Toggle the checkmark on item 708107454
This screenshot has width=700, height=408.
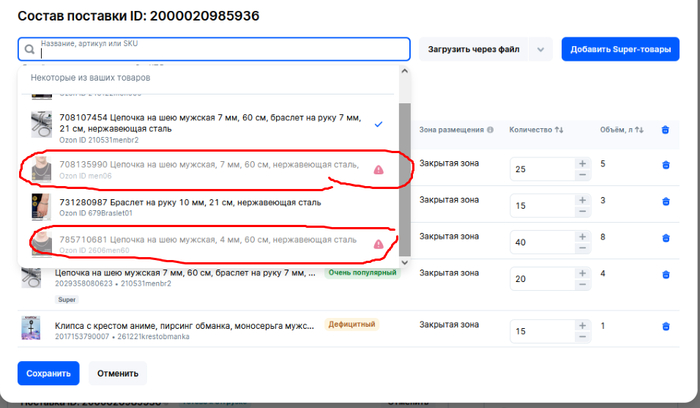point(378,124)
